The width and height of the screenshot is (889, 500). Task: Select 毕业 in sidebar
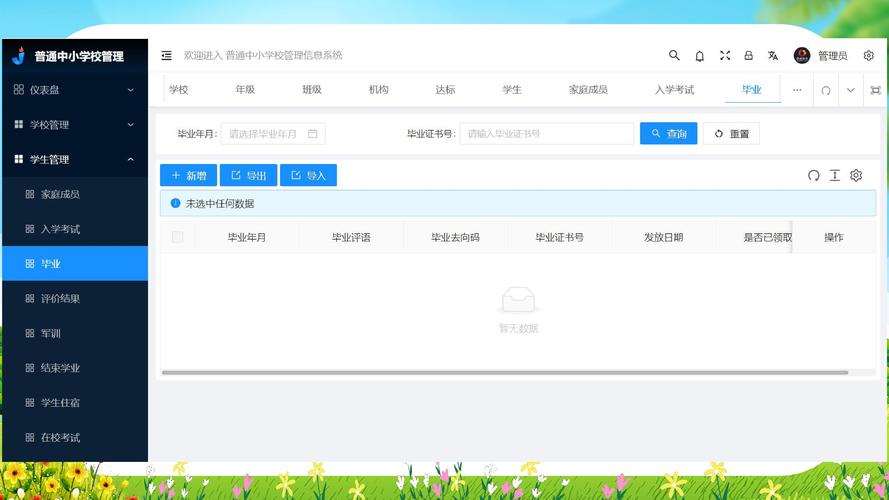pos(75,264)
